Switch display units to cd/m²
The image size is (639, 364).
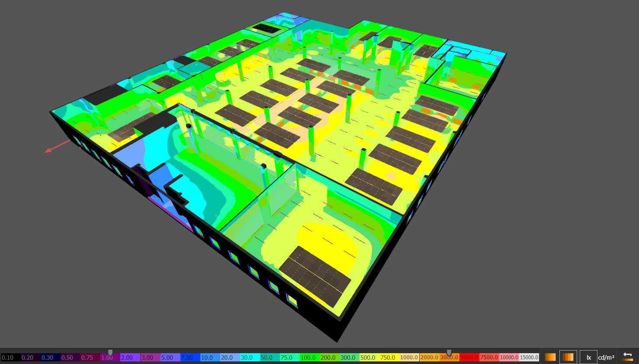pyautogui.click(x=606, y=358)
